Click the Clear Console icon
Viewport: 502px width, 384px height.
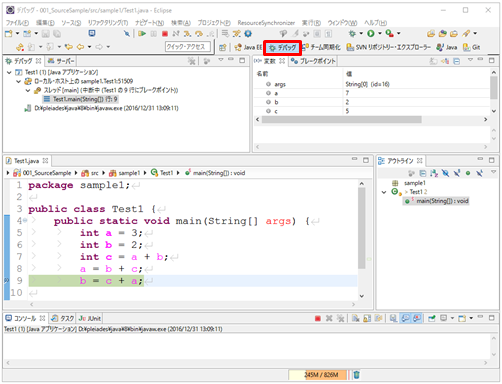click(355, 319)
